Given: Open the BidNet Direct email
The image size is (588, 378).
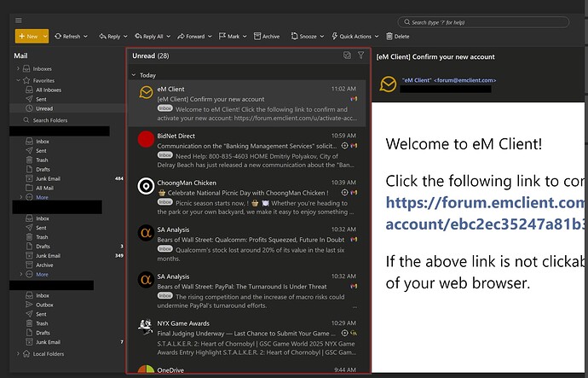Looking at the screenshot, I should click(247, 150).
